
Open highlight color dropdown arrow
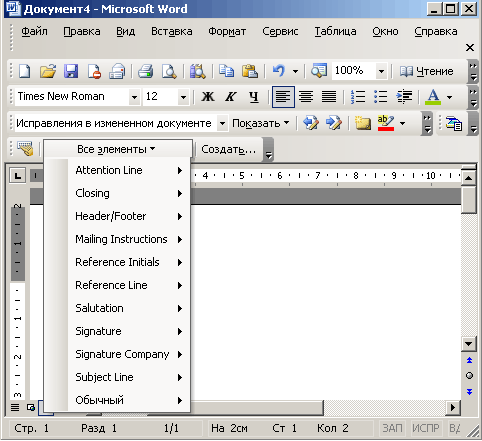coord(402,123)
